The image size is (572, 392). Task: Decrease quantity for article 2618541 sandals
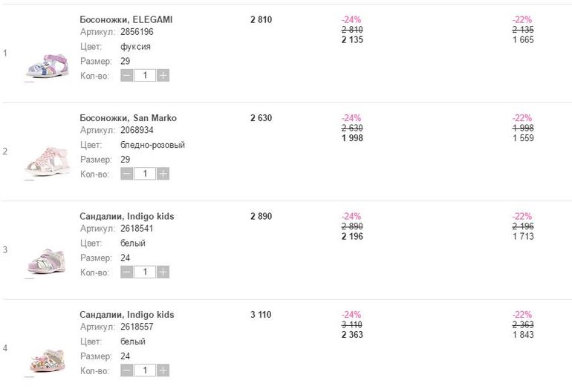click(x=127, y=272)
